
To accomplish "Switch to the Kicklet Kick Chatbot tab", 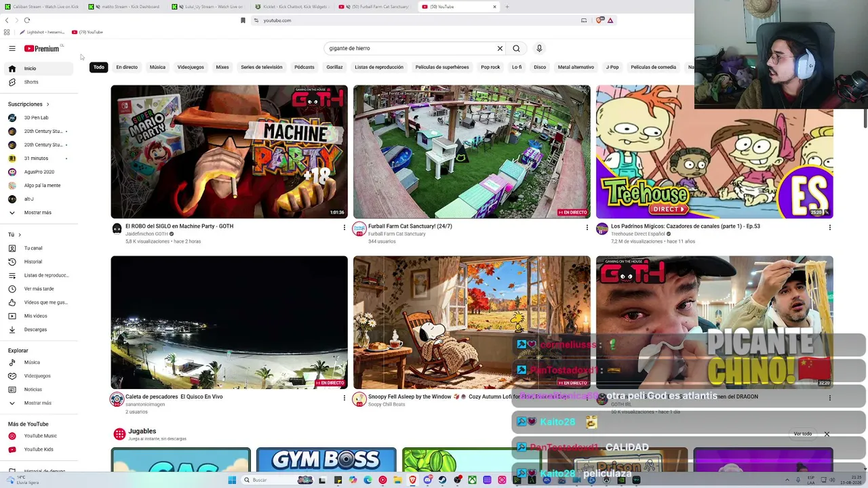I will pos(292,7).
